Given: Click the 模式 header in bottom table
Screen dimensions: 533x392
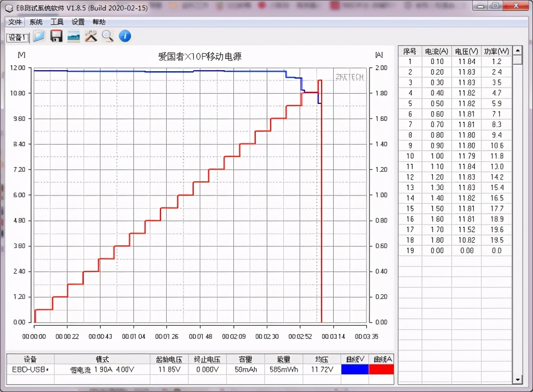Looking at the screenshot, I should [x=102, y=359].
